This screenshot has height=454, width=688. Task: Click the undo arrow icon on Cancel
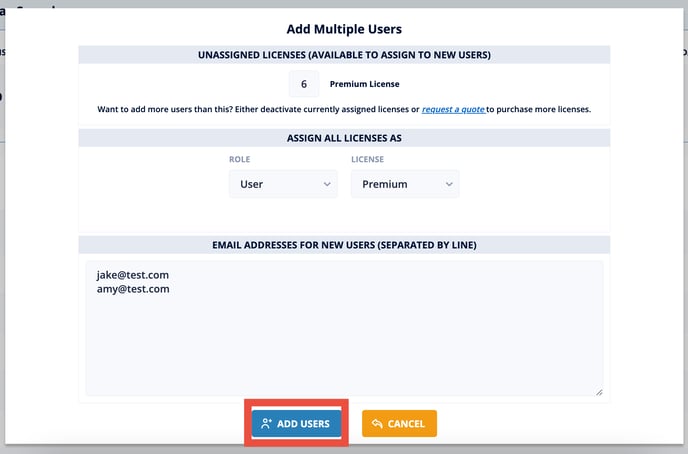pyautogui.click(x=377, y=424)
